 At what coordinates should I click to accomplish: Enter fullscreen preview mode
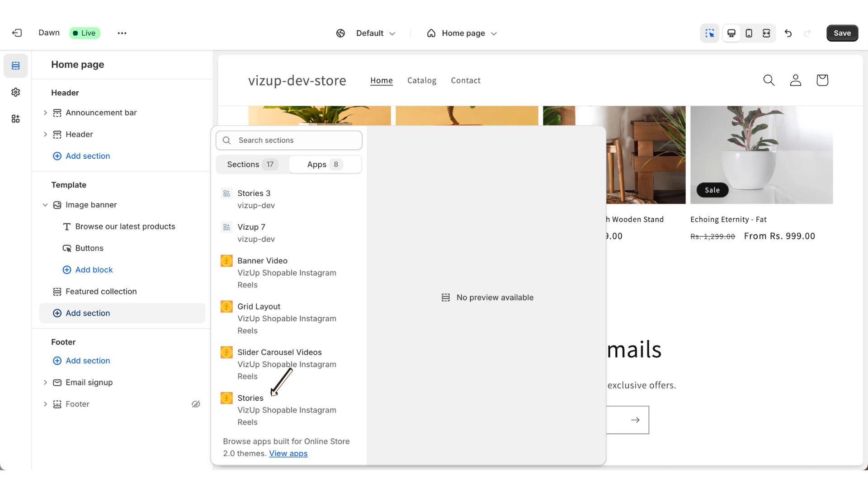coord(766,33)
